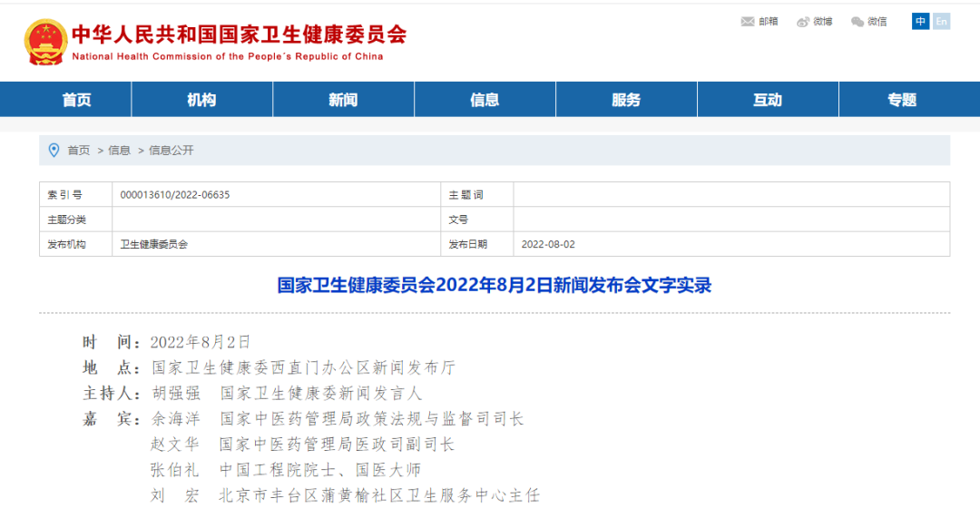Click title 国家卫生健康委新闻发言人

320,393
